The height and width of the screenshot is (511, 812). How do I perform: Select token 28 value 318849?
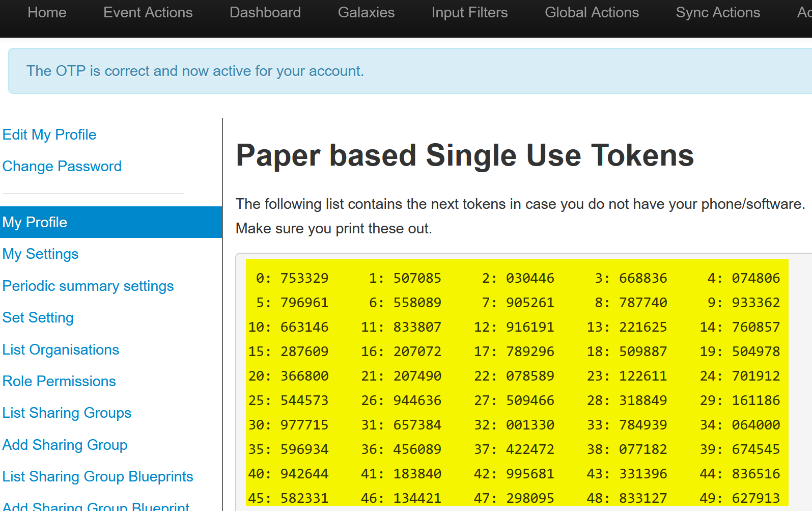coord(643,400)
